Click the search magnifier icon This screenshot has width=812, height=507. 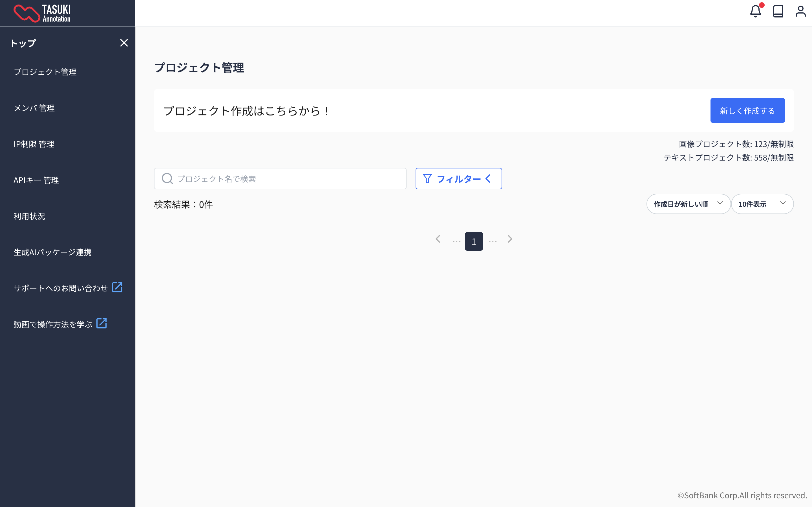[167, 178]
